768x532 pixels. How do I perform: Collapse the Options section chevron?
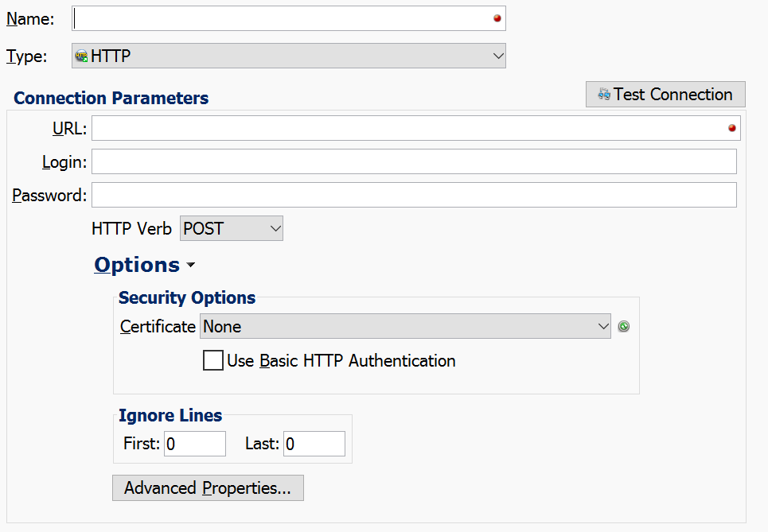coord(190,266)
